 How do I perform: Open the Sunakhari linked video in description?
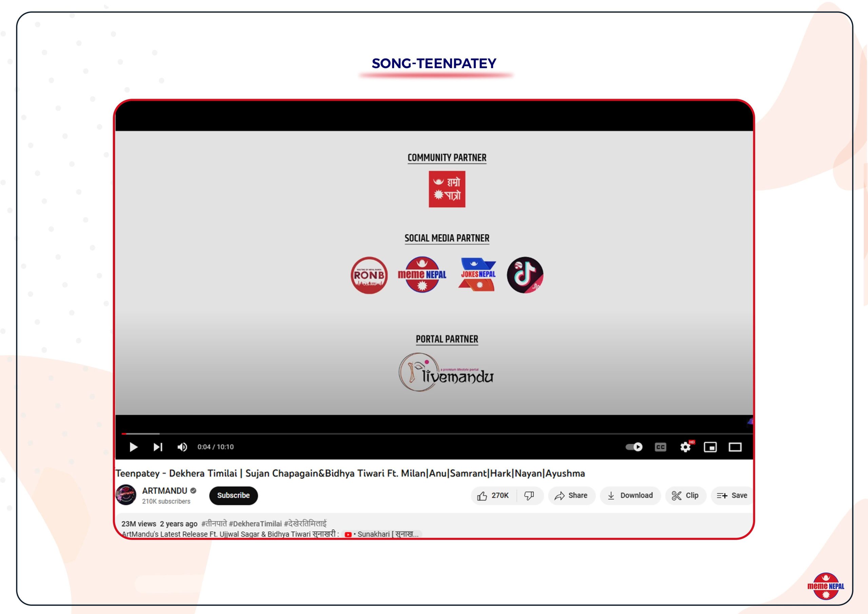pos(382,534)
